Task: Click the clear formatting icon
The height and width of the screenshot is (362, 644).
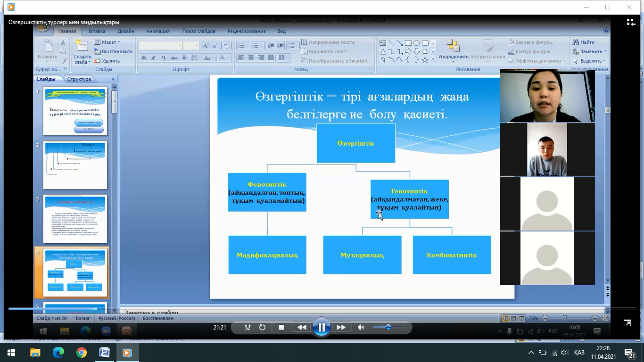Action: pyautogui.click(x=226, y=46)
